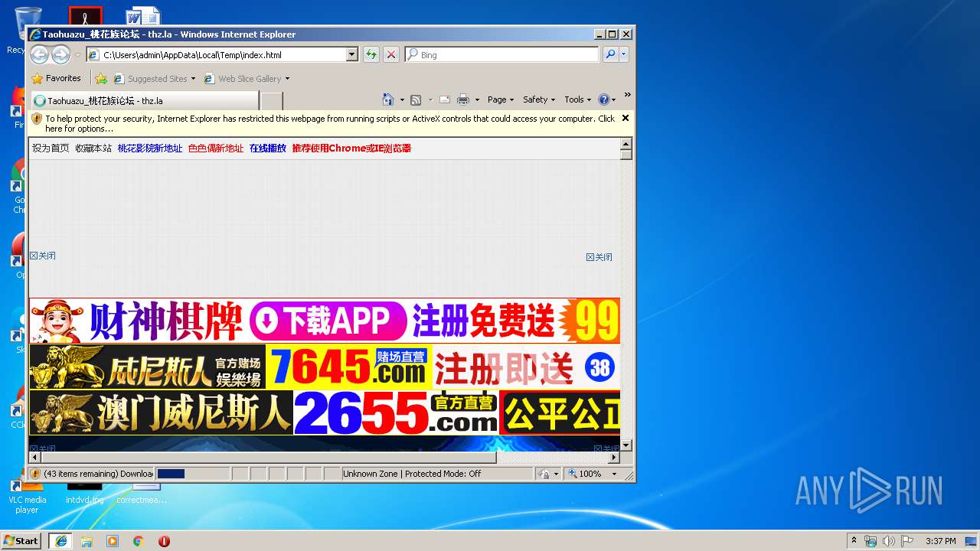Click the 3:37 PM clock
The height and width of the screenshot is (551, 980).
click(940, 541)
